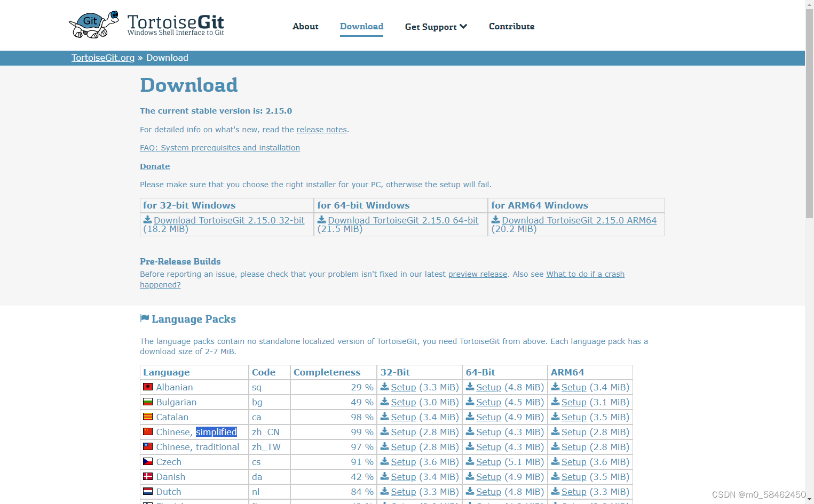Click download icon for zh_TW 32-Bit setup
The height and width of the screenshot is (504, 814).
click(x=385, y=446)
